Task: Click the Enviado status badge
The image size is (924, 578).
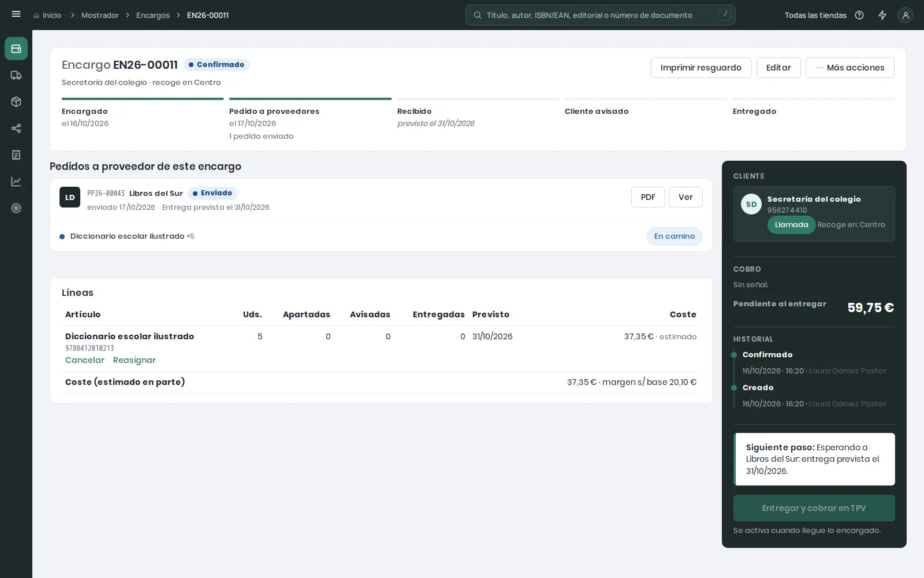Action: [213, 193]
